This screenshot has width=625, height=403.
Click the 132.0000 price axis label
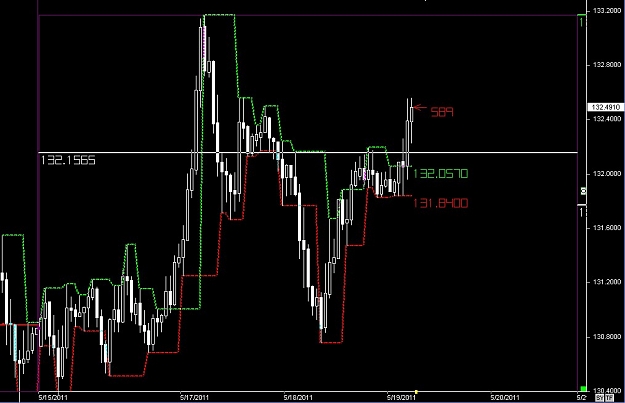pos(607,173)
